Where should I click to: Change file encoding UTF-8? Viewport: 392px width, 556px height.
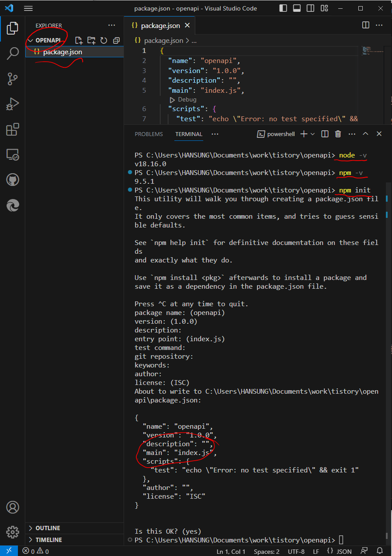tap(296, 551)
